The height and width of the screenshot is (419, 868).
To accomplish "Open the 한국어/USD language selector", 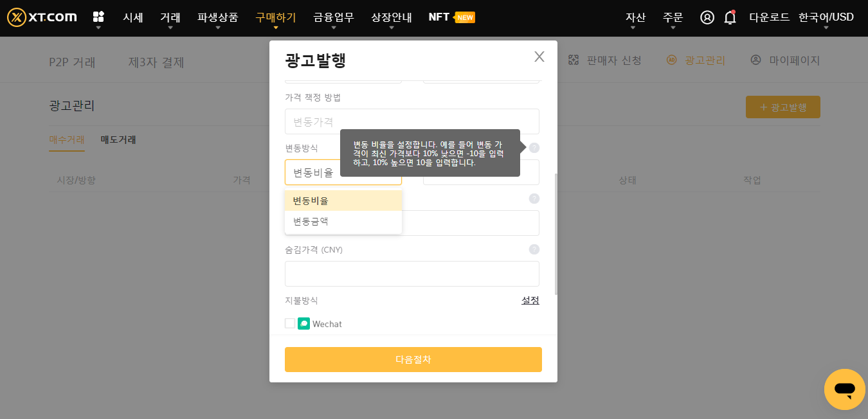I will 826,17.
